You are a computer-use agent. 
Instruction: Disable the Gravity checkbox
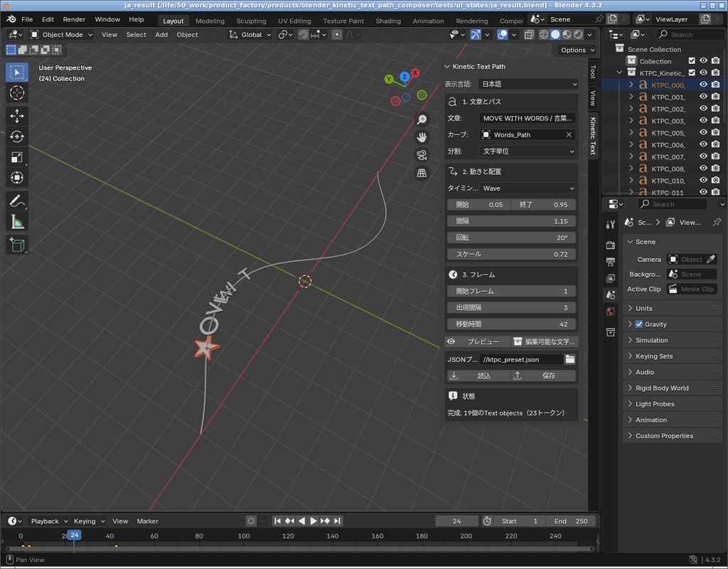coord(639,324)
